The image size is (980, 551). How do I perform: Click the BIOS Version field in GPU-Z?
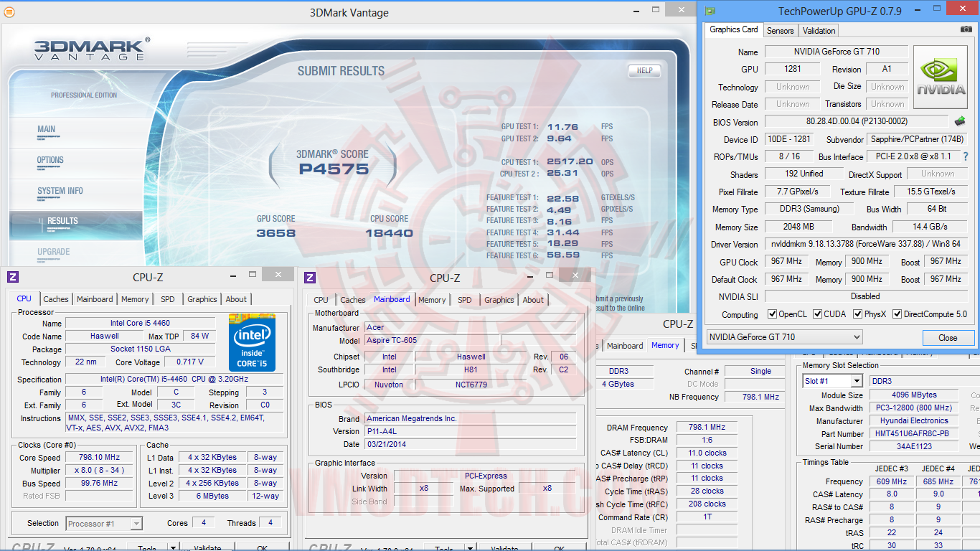click(x=856, y=122)
